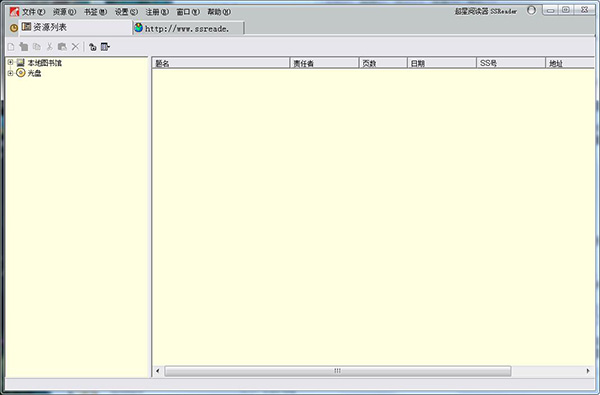Viewport: 600px width, 395px height.
Task: Click the scissors cut icon
Action: (49, 47)
